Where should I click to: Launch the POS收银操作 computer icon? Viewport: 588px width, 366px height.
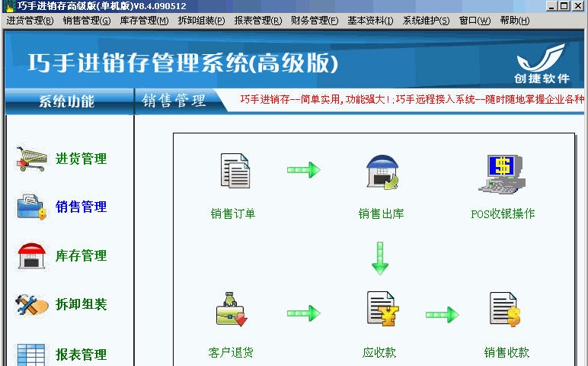[502, 174]
